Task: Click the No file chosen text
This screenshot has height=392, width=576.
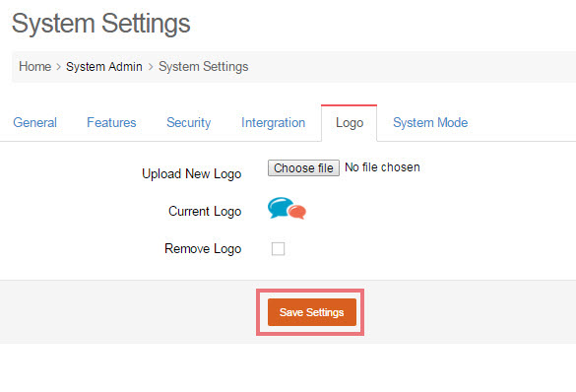Action: point(382,167)
